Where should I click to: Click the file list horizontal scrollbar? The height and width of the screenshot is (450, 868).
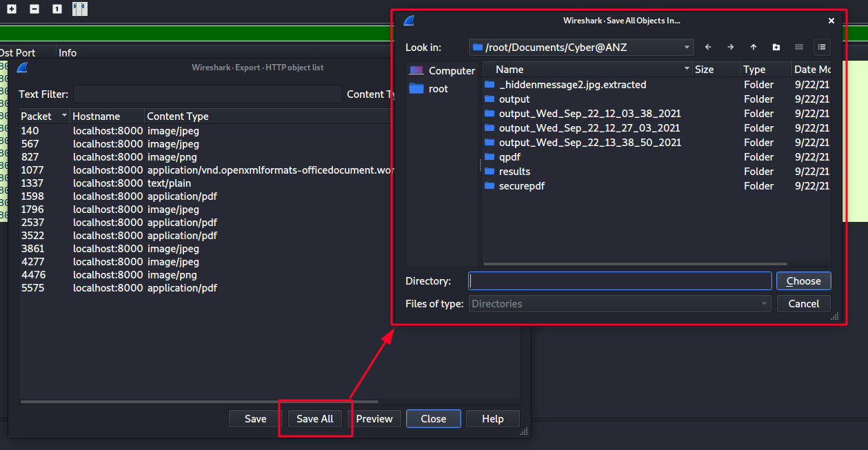pos(635,263)
